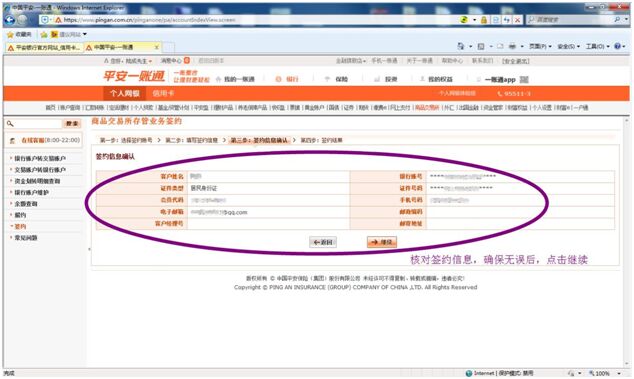This screenshot has height=379, width=634.
Task: Click the sidebar 搜索 search button
Action: click(x=72, y=124)
